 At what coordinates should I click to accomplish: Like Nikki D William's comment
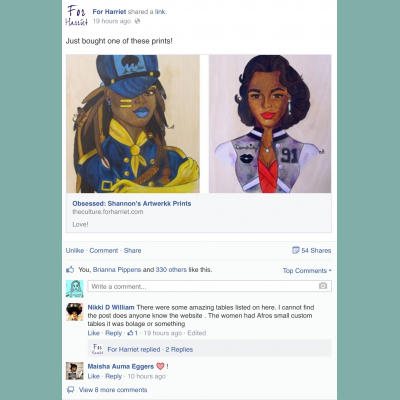(x=93, y=333)
